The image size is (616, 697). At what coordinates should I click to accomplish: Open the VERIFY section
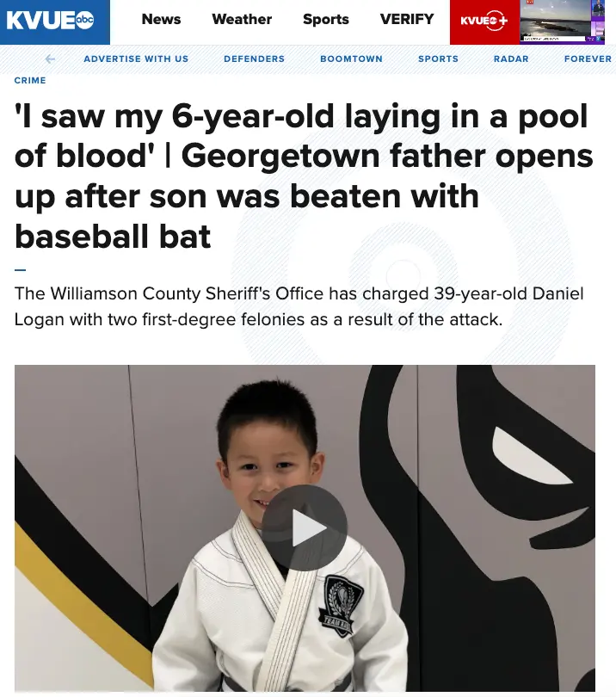tap(407, 19)
